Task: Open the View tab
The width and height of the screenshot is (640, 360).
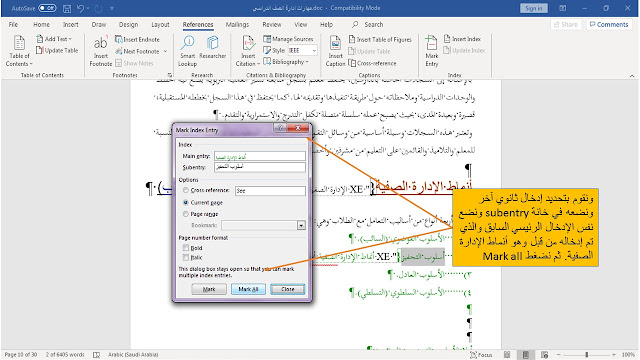Action: (300, 24)
